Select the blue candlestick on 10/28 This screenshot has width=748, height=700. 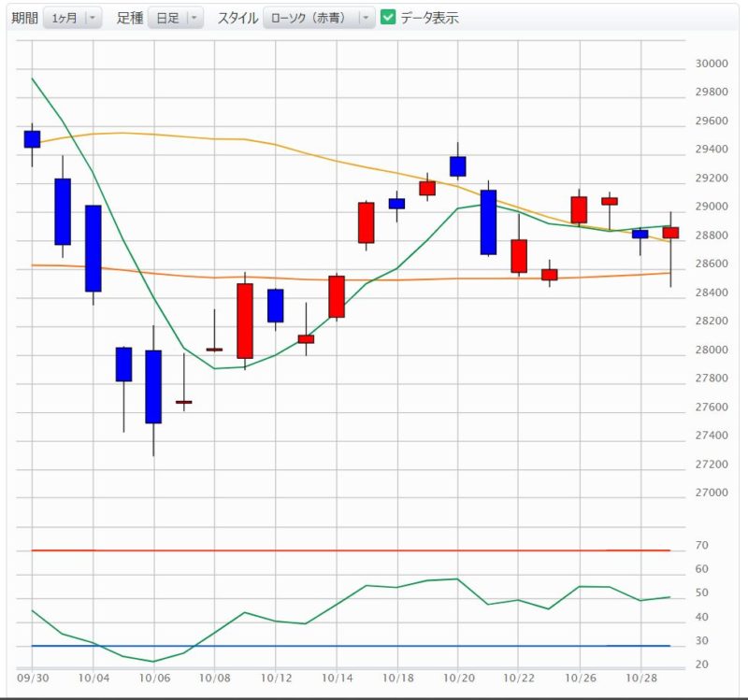tap(640, 235)
